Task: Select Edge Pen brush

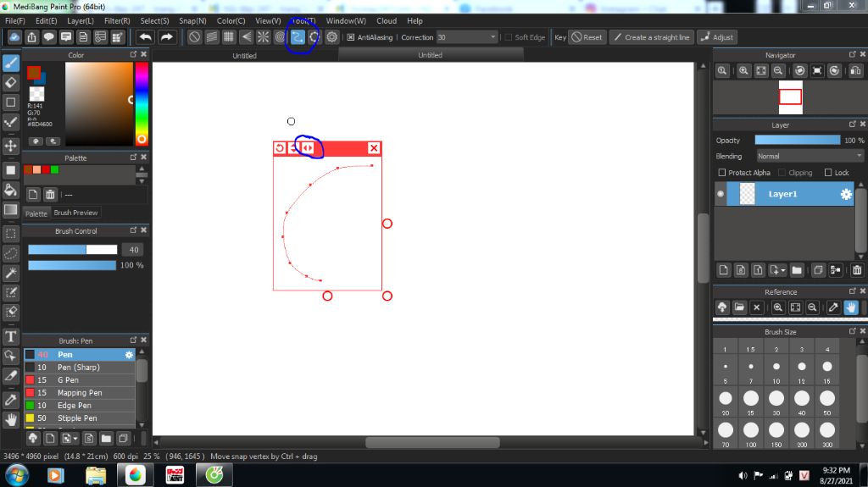Action: coord(80,405)
